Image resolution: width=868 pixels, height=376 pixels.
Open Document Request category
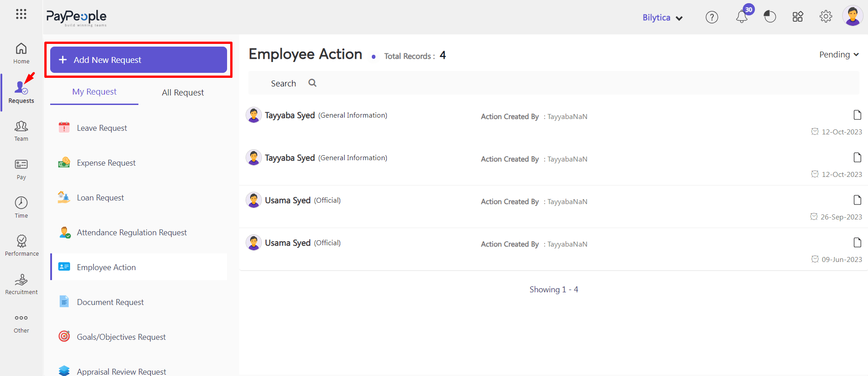[110, 302]
